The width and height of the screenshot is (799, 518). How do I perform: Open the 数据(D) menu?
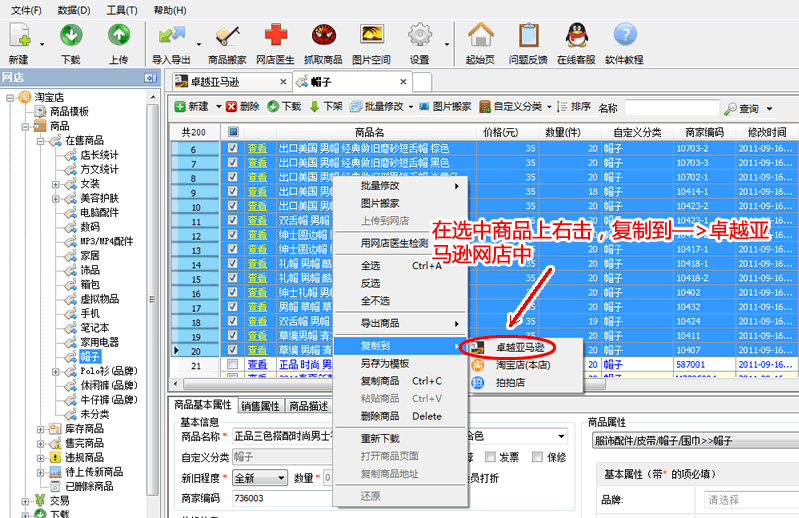pos(73,10)
